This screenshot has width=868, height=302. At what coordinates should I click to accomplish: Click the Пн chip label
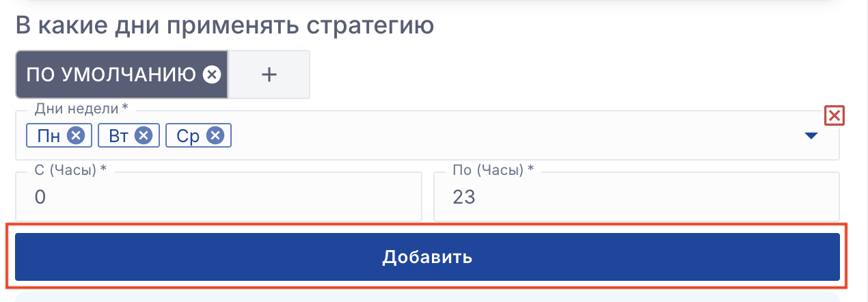pos(49,136)
